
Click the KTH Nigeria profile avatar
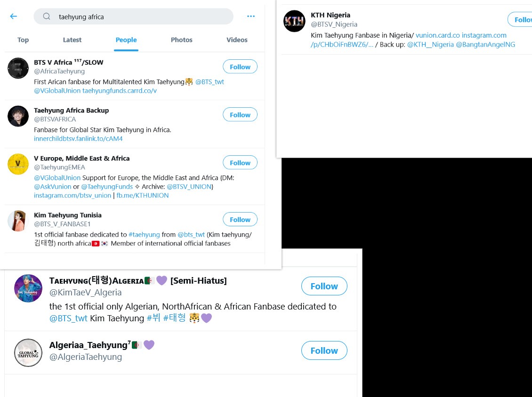tap(295, 21)
